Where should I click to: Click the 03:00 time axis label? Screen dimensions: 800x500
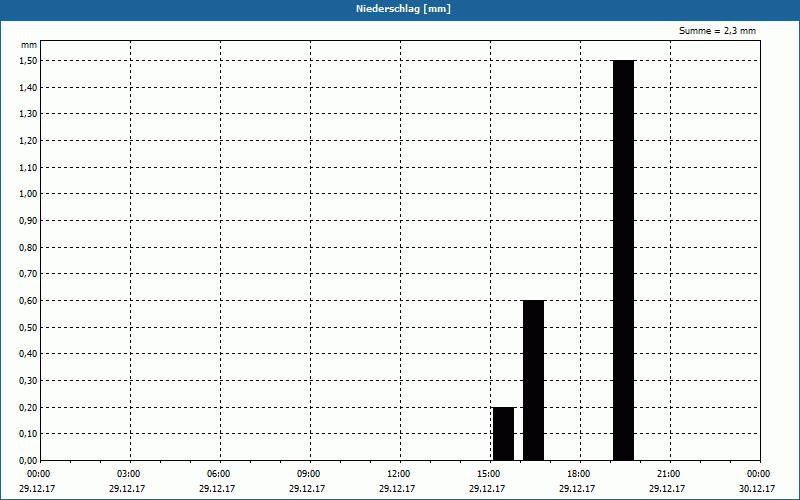pos(128,474)
